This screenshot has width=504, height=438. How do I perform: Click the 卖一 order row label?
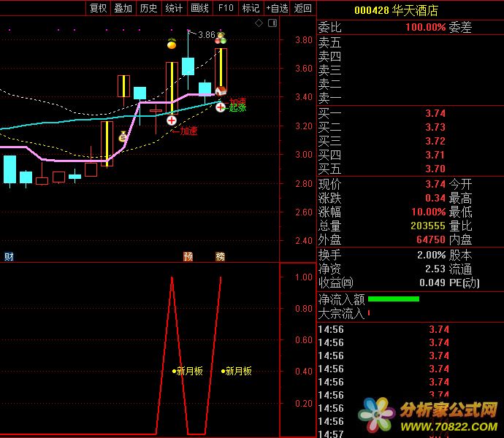click(329, 98)
